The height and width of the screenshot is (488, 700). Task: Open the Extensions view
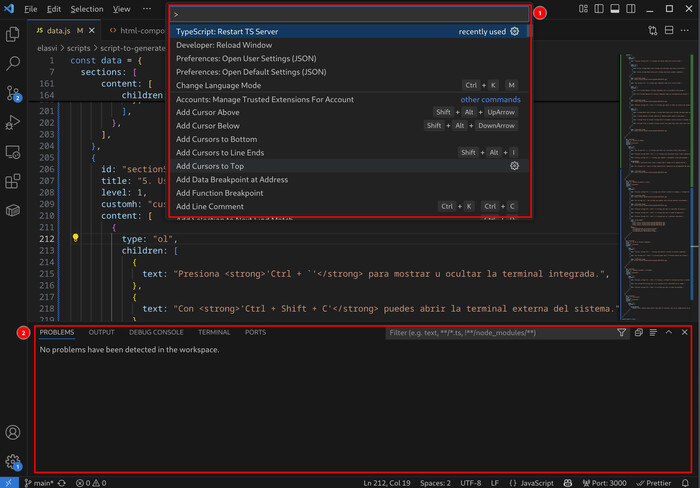click(x=12, y=181)
